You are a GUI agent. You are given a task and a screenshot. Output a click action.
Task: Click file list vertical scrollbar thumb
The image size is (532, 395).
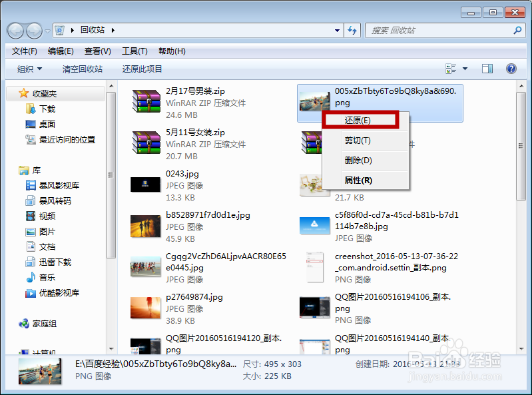point(521,146)
